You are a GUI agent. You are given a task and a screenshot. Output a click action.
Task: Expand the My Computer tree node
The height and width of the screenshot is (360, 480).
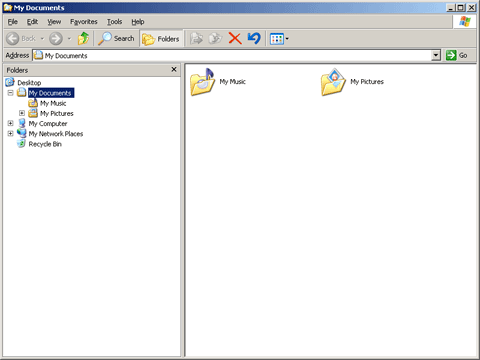point(10,123)
